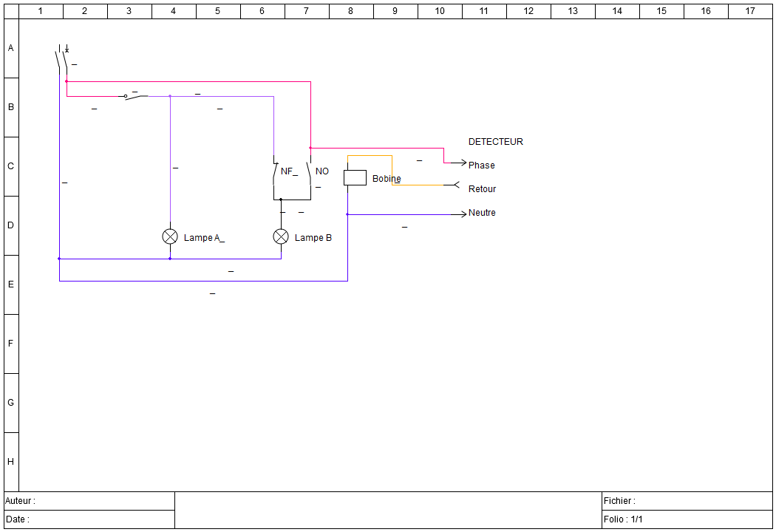Image resolution: width=776 pixels, height=532 pixels.
Task: Select the Lampe B lamp symbol
Action: tap(281, 236)
